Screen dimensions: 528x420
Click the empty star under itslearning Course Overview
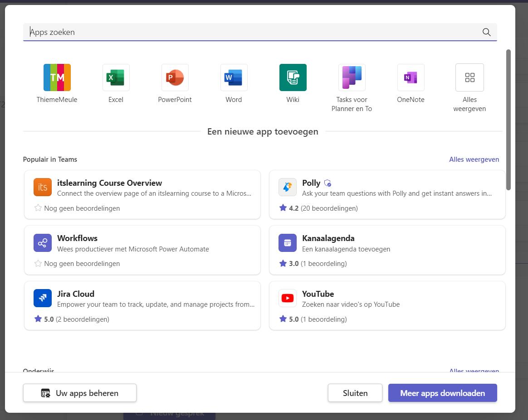pos(38,208)
